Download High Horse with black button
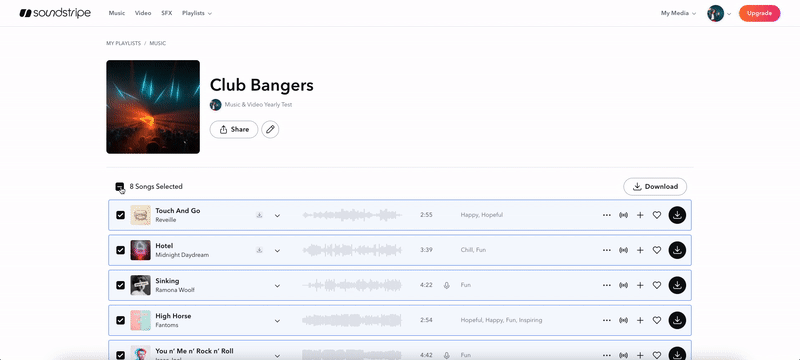The width and height of the screenshot is (800, 360). (677, 321)
